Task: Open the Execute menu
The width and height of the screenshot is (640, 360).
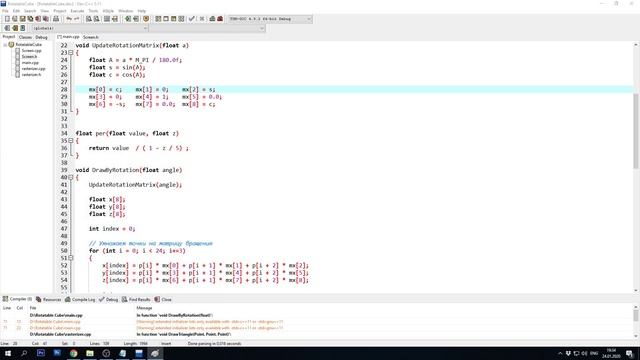Action: coord(77,11)
